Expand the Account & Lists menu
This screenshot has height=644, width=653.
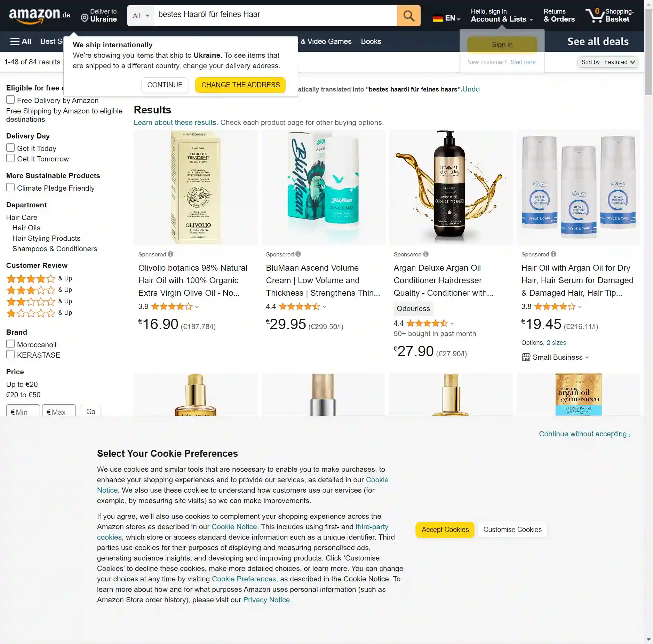[501, 16]
